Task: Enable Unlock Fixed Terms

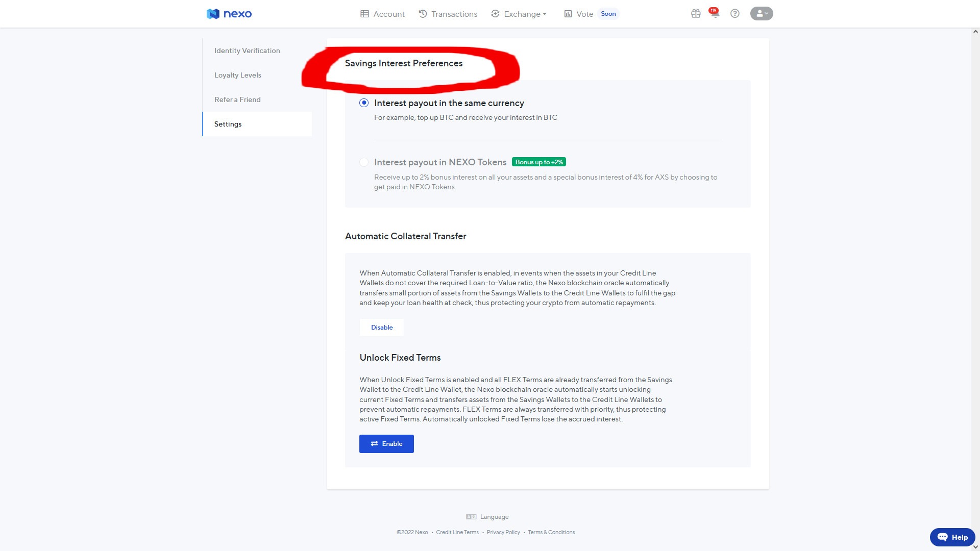Action: [x=386, y=444]
